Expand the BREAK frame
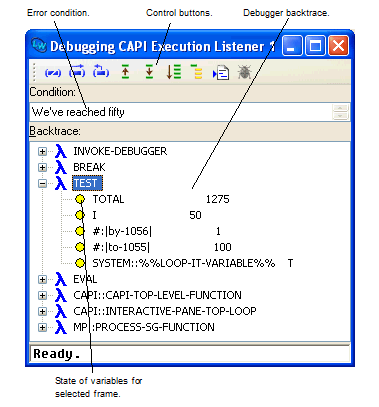The height and width of the screenshot is (407, 379). pyautogui.click(x=42, y=167)
